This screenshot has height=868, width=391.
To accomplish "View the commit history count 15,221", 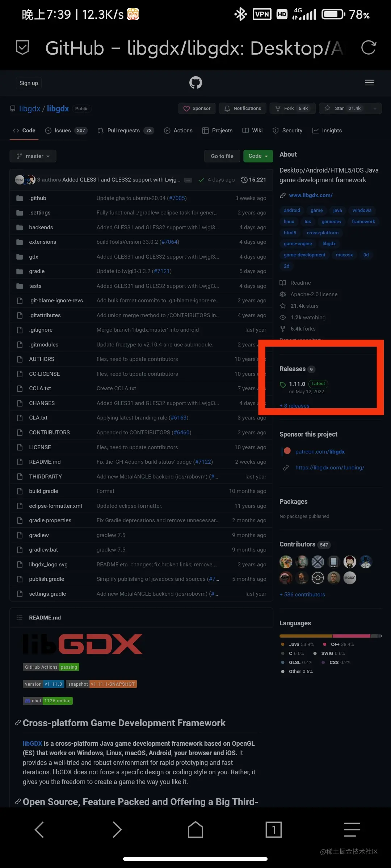I will (x=254, y=180).
